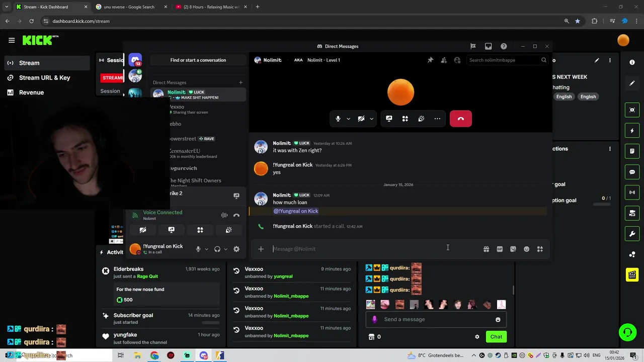Open GIF picker
The image size is (644, 362).
point(500,249)
